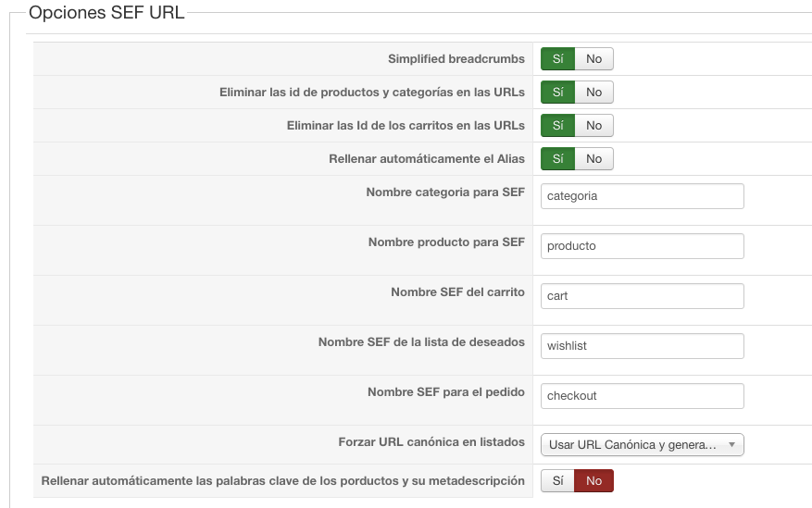Select Sí for Simplified breadcrumbs
Viewport: 812px width, 508px height.
[x=557, y=59]
